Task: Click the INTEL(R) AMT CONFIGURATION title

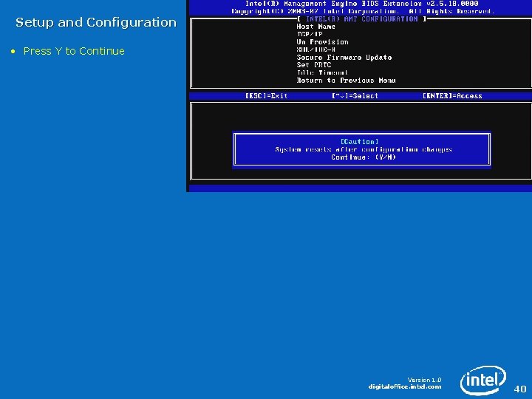Action: pyautogui.click(x=361, y=19)
